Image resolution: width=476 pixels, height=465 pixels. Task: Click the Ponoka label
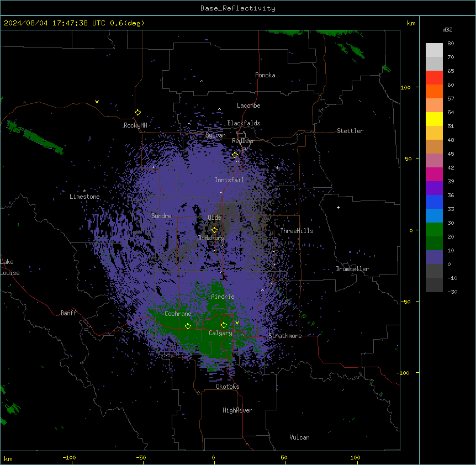point(265,75)
